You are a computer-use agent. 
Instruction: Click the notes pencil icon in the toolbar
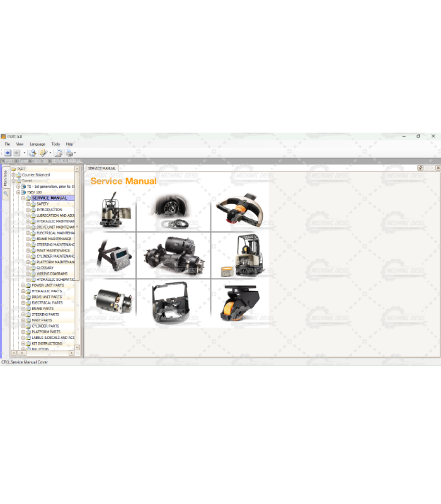tap(43, 153)
